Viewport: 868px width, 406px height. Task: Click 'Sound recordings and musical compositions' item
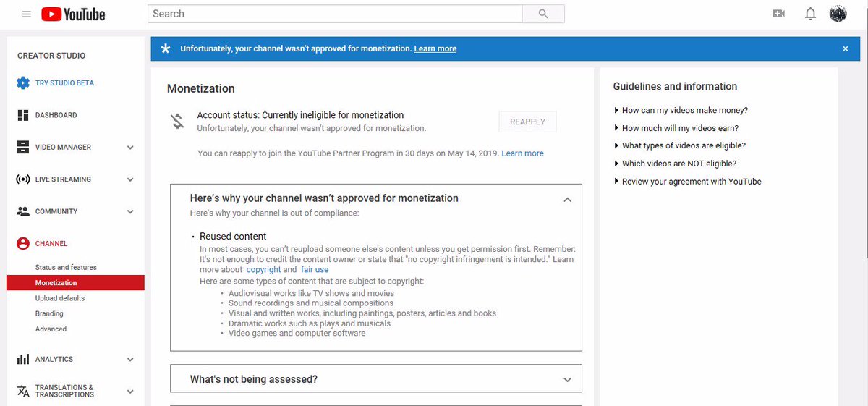311,303
